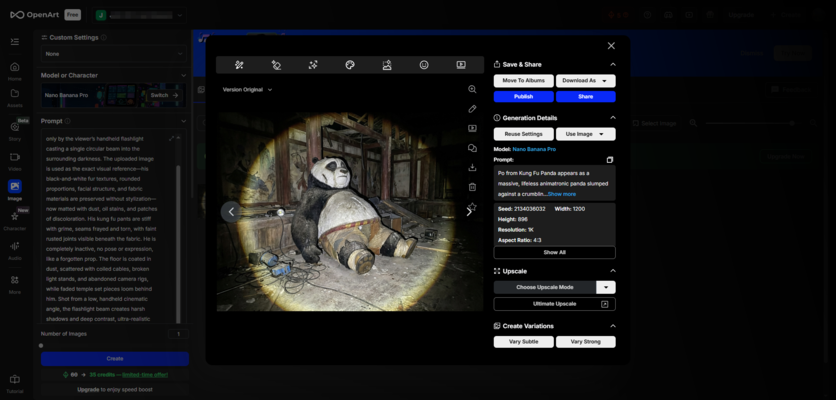Click Reuse Settings button

pyautogui.click(x=523, y=134)
